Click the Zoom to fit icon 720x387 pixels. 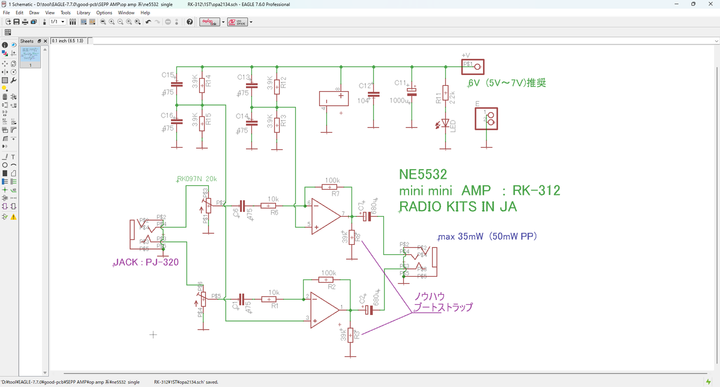click(103, 22)
